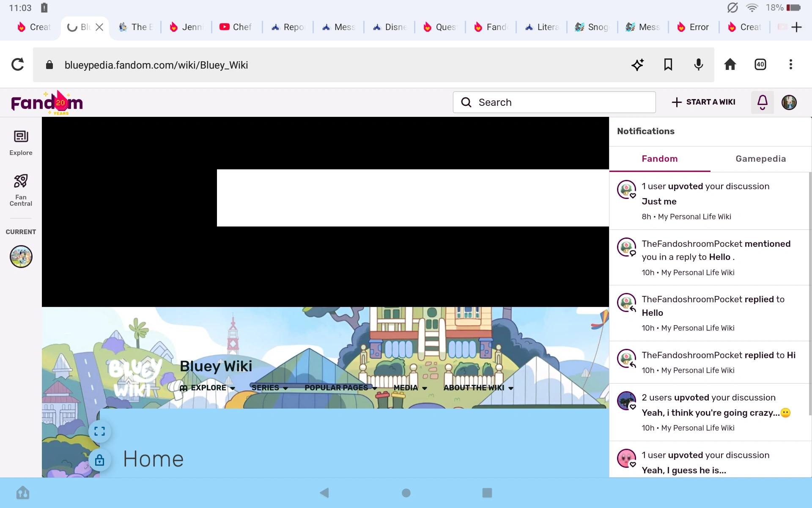Tap the microphone voice search icon
The height and width of the screenshot is (508, 812).
(698, 64)
